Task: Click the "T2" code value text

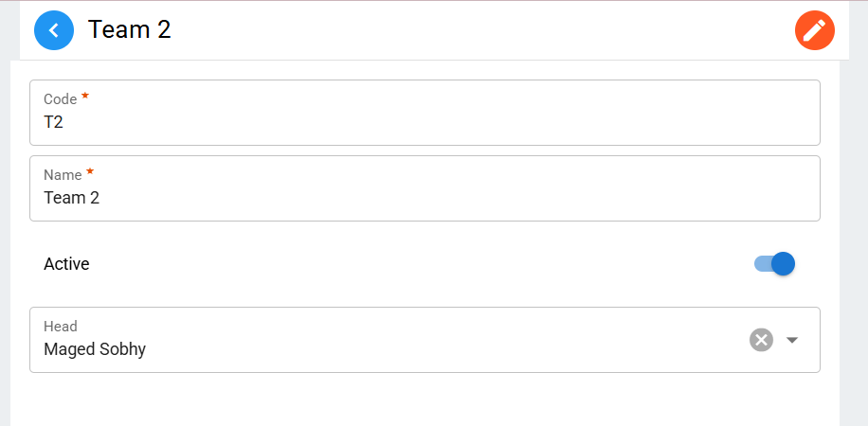Action: pyautogui.click(x=53, y=122)
